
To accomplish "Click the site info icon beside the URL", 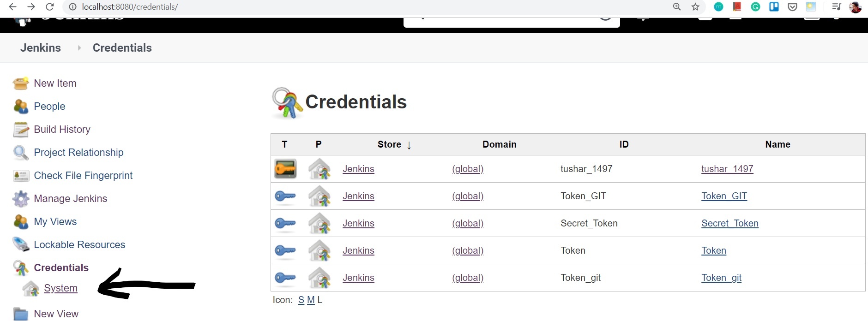I will pyautogui.click(x=72, y=7).
